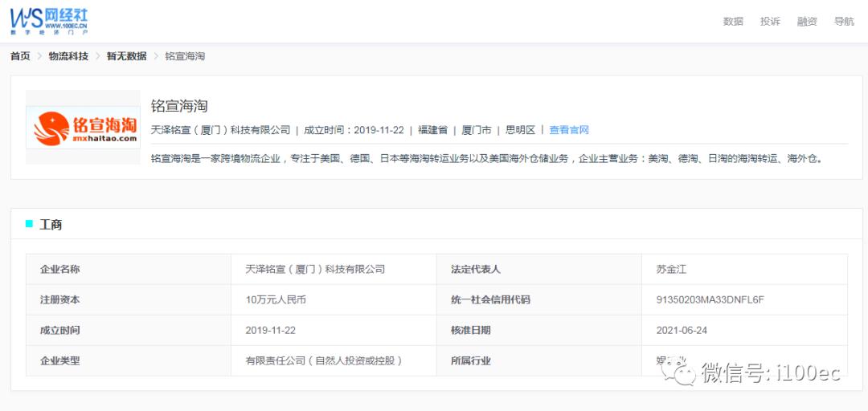Click the 2021-06-24 table cell

pos(682,330)
